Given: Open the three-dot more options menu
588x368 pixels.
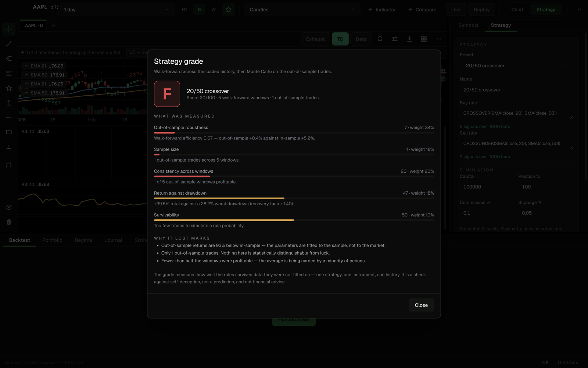Looking at the screenshot, I should [439, 39].
